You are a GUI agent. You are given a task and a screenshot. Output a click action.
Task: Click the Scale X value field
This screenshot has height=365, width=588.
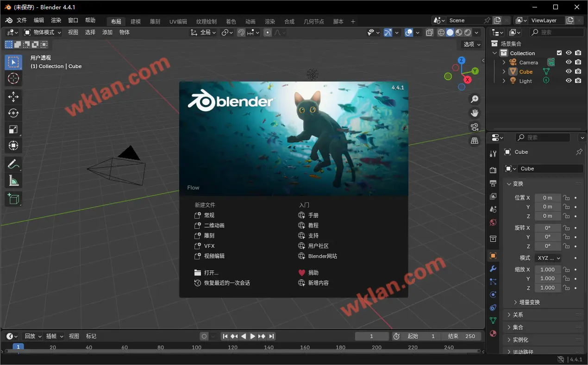(548, 270)
